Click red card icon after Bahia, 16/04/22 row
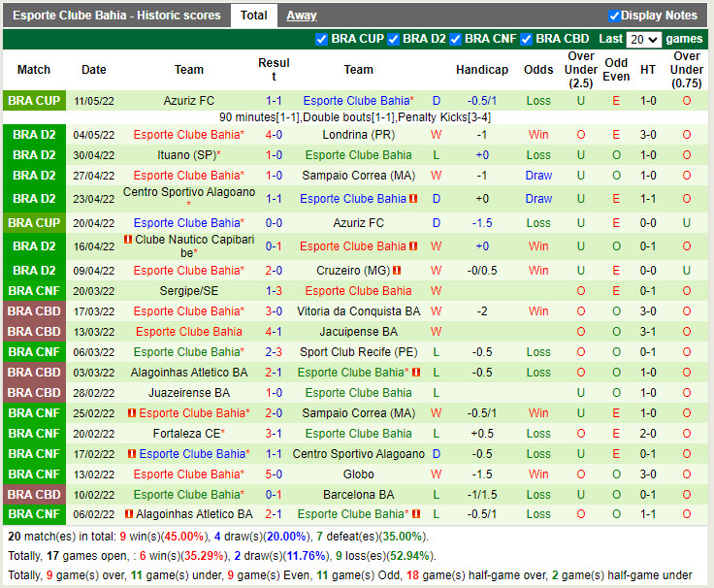The width and height of the screenshot is (714, 588). (413, 246)
